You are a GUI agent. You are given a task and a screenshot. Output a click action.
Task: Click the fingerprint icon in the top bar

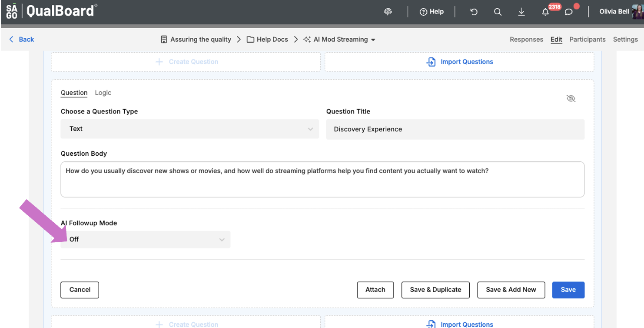tap(388, 12)
